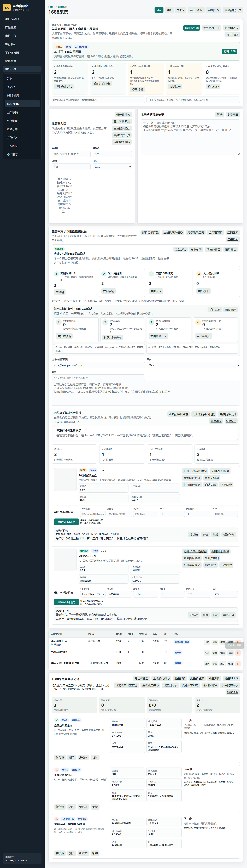This screenshot has width=247, height=868.
Task: Click the 预检 button in the header
Action: pos(169,10)
